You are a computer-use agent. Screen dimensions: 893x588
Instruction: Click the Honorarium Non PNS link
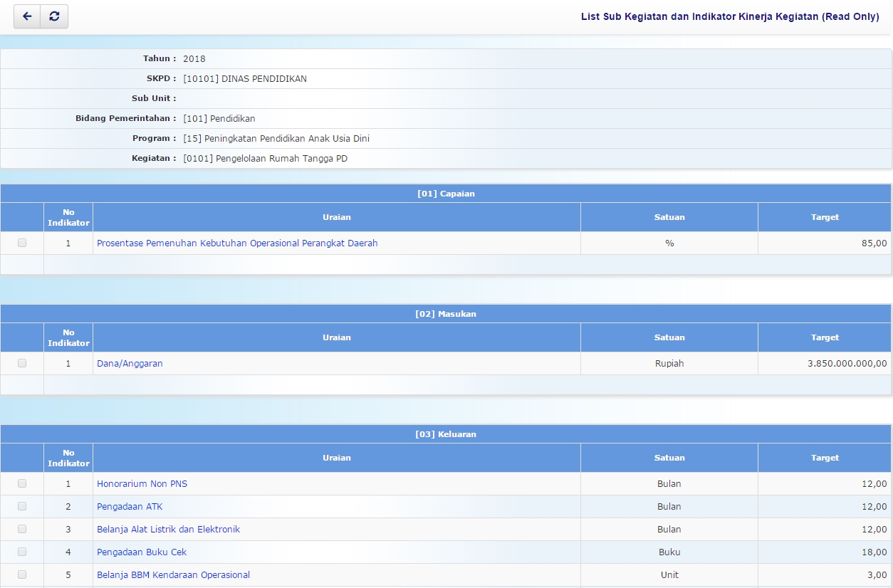click(142, 484)
